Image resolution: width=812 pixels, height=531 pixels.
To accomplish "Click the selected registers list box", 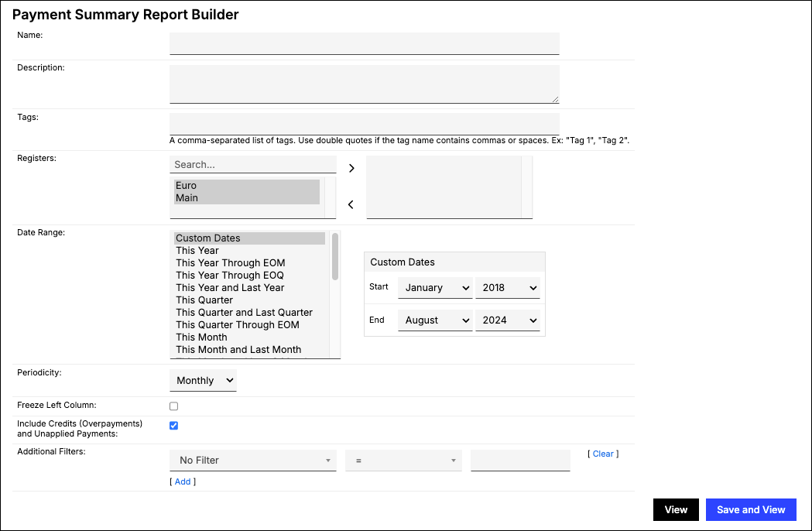I will [449, 187].
